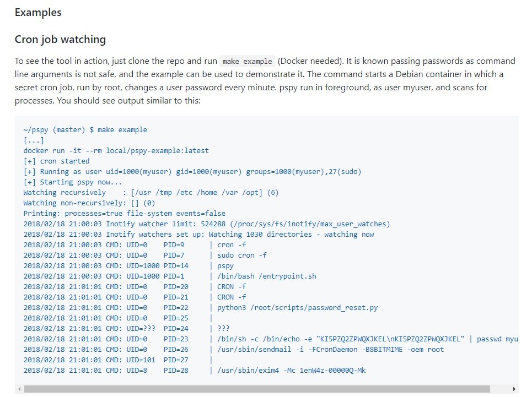Viewport: 532px width, 397px height.
Task: Click the PID=14 pspy process line
Action: (x=128, y=266)
